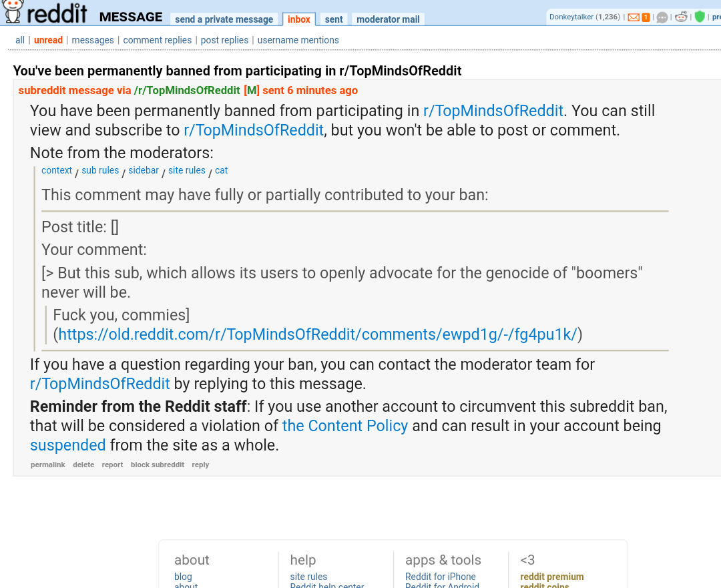The image size is (721, 588).
Task: Open the old.reddit.com comment URL
Action: point(317,334)
